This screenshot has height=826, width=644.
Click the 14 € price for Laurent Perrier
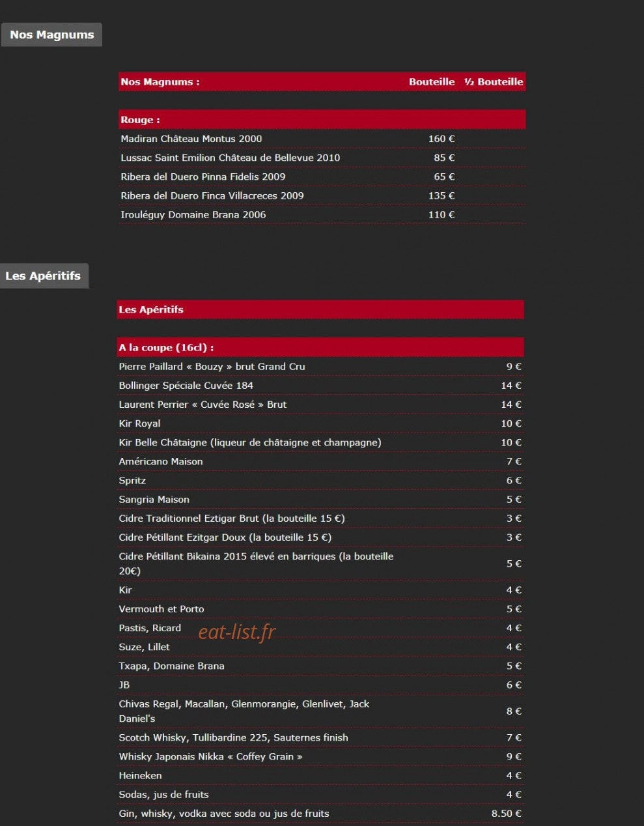[511, 405]
